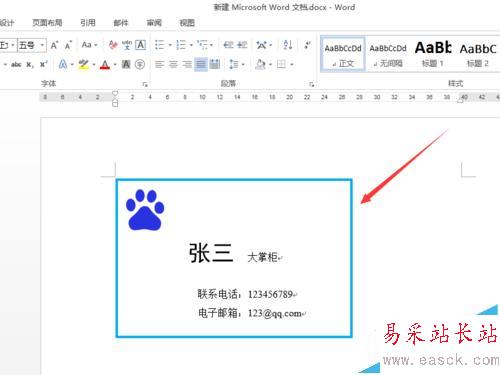The height and width of the screenshot is (375, 500).
Task: Open the Bullets dropdown arrow
Action: point(170,45)
